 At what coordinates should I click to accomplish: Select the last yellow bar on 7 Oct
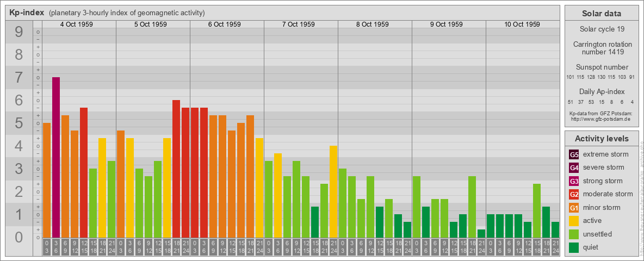[333, 191]
